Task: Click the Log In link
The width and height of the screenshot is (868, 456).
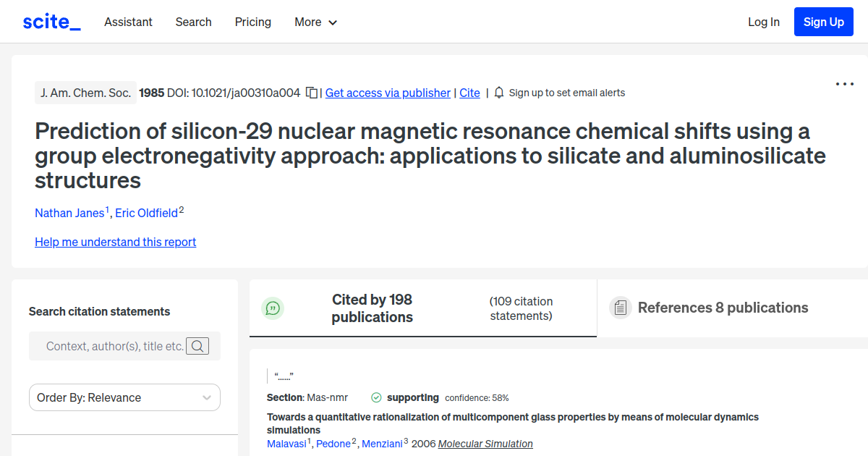Action: click(764, 22)
